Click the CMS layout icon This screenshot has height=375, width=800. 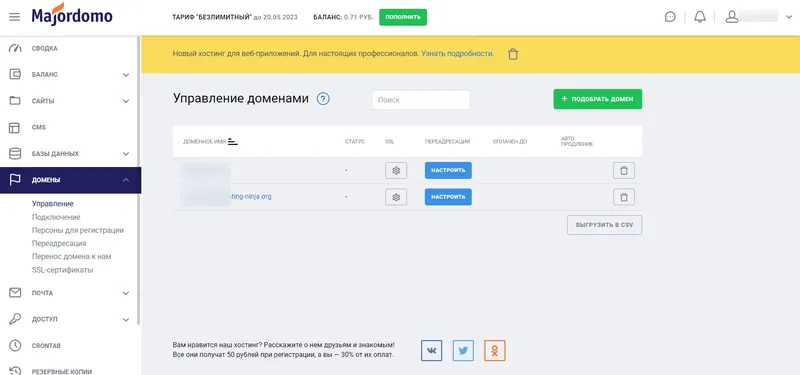(15, 128)
